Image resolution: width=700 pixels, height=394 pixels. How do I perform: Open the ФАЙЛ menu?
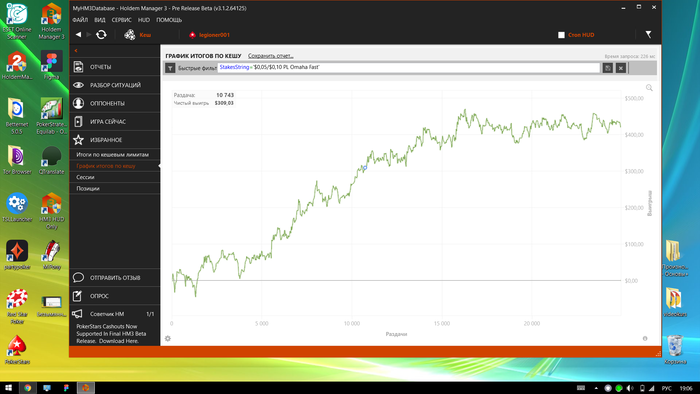pos(80,20)
